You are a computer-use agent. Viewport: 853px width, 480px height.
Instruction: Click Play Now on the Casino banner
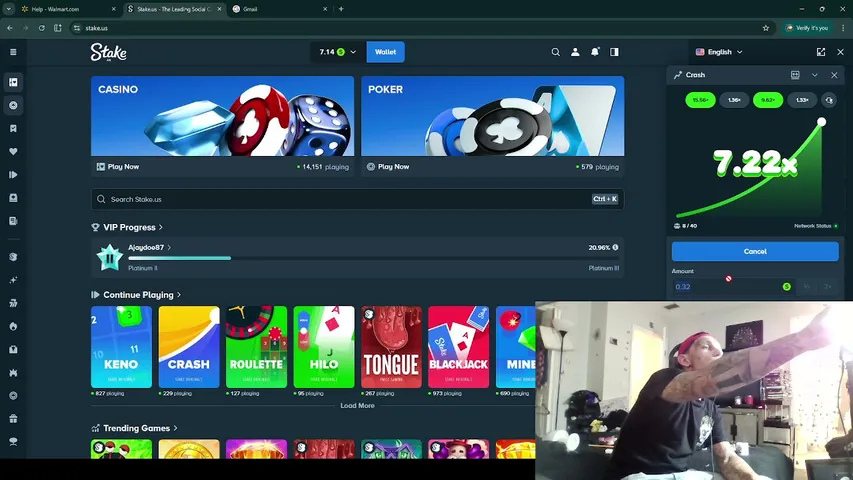(x=118, y=167)
